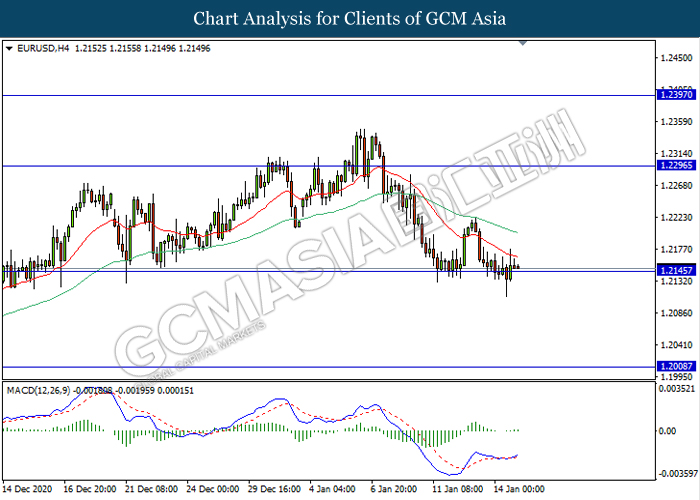Click the 14 Jan 00:00 time label
Image resolution: width=700 pixels, height=500 pixels.
[519, 489]
